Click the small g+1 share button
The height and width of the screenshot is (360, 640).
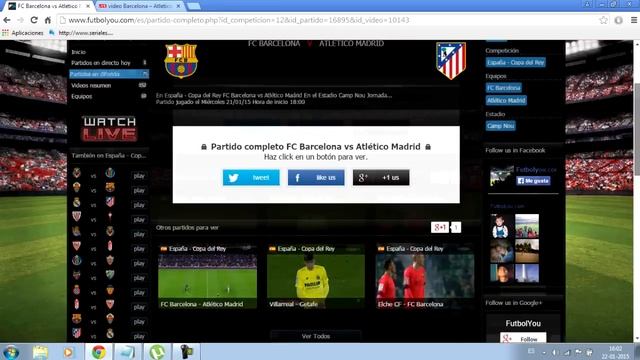(x=440, y=227)
